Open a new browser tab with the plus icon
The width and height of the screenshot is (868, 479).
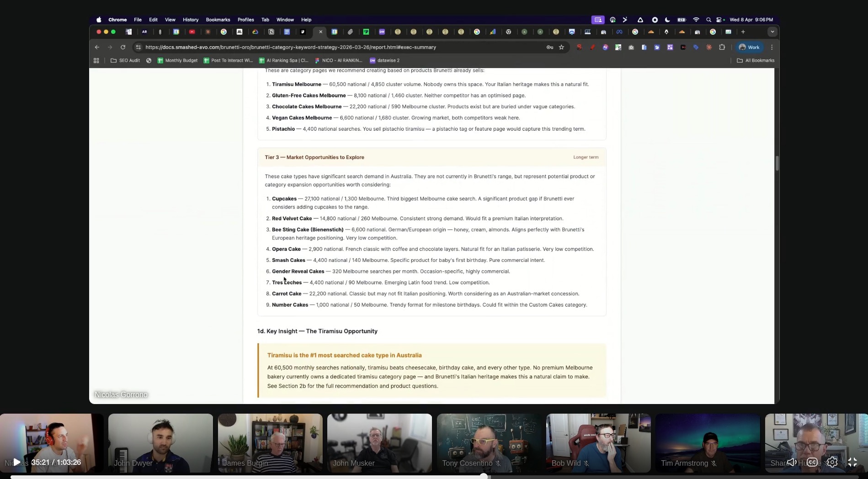click(743, 32)
